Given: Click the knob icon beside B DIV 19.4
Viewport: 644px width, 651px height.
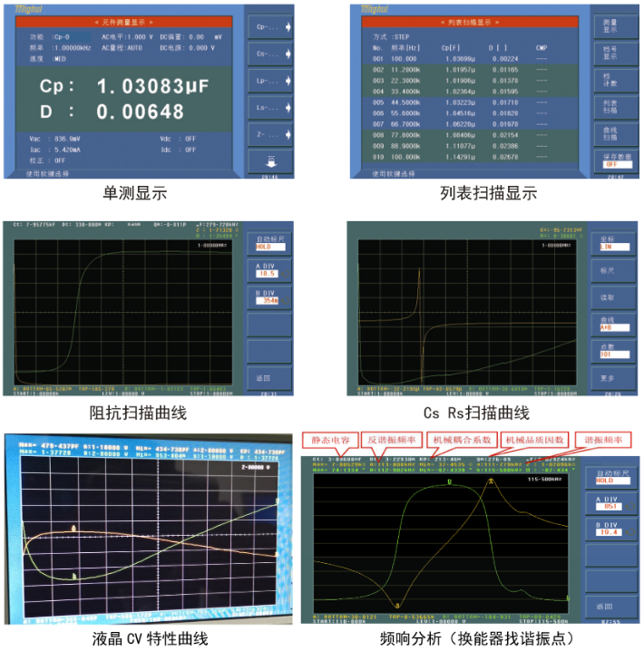Looking at the screenshot, I should (x=629, y=532).
